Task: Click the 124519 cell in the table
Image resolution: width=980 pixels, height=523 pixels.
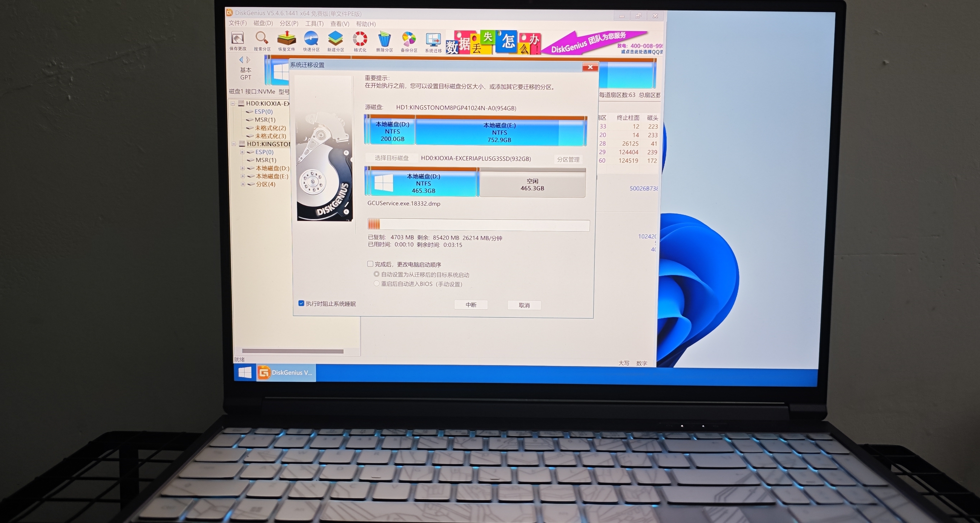Action: click(628, 161)
